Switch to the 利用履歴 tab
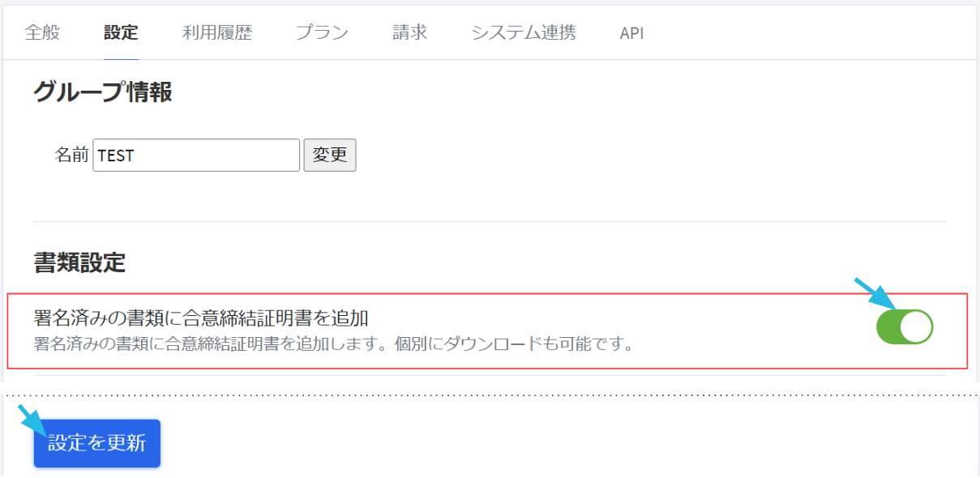 click(x=217, y=33)
